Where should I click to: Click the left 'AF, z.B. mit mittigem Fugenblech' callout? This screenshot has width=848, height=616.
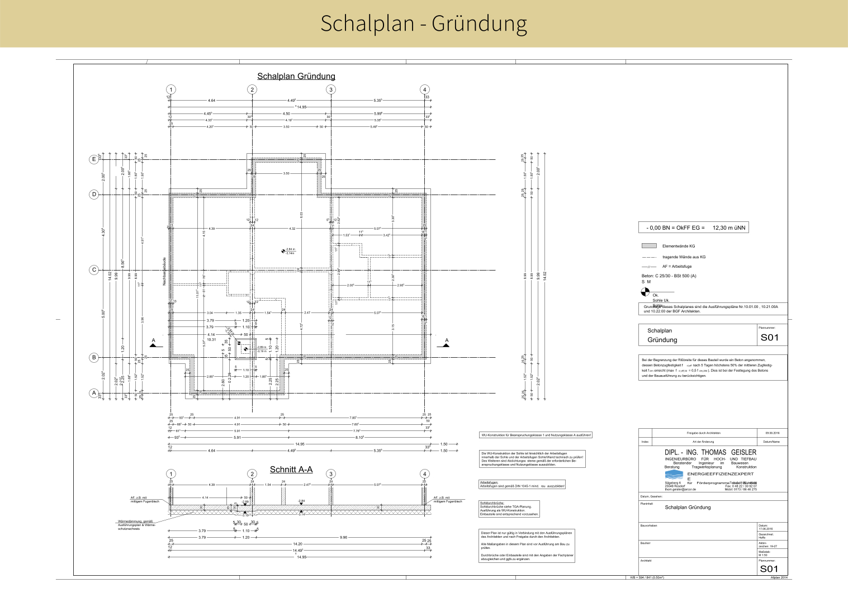point(145,499)
